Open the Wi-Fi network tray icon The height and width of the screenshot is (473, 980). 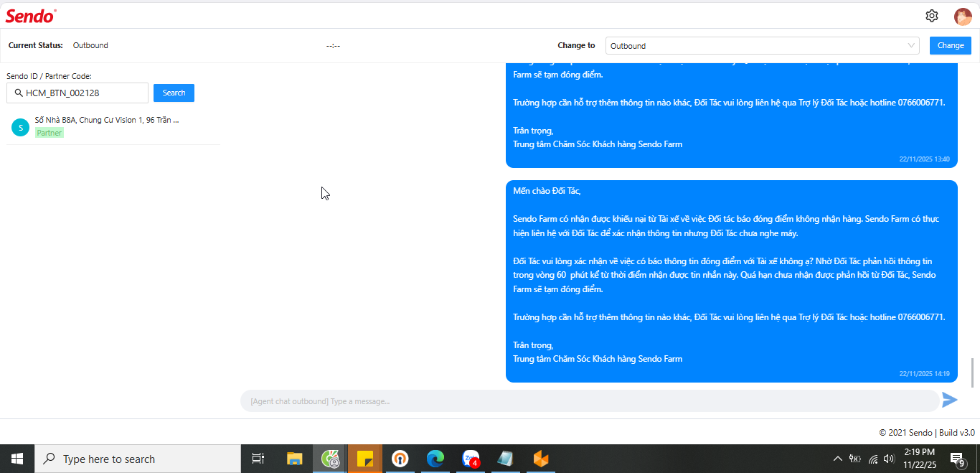(873, 459)
